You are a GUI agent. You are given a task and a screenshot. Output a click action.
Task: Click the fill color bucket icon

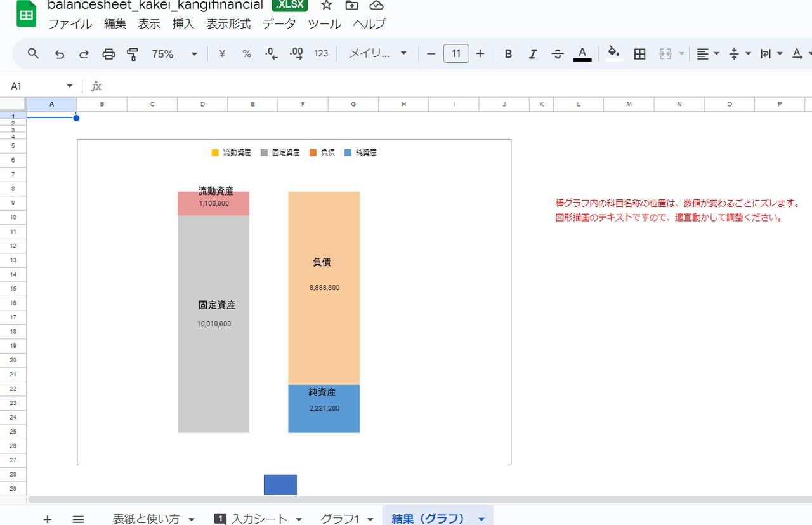(x=613, y=53)
